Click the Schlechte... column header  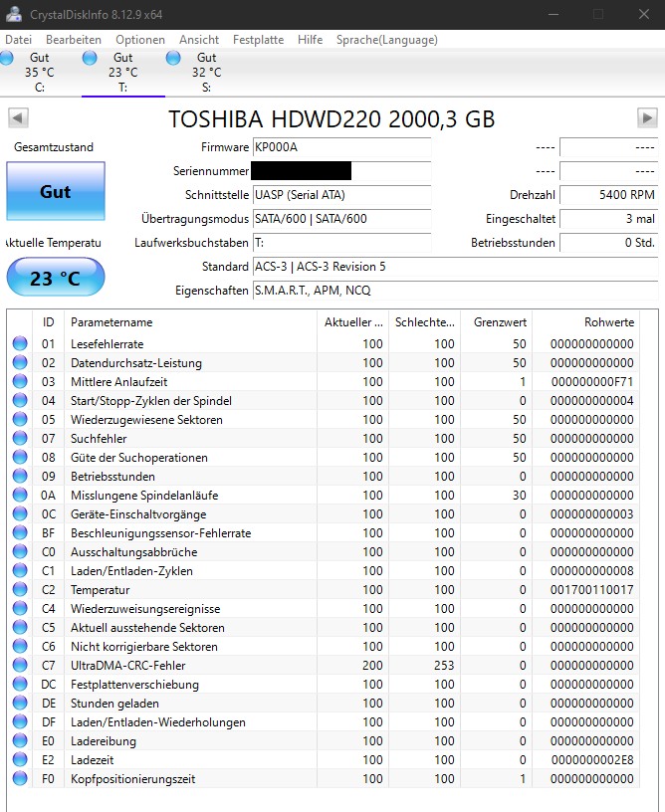(x=425, y=322)
